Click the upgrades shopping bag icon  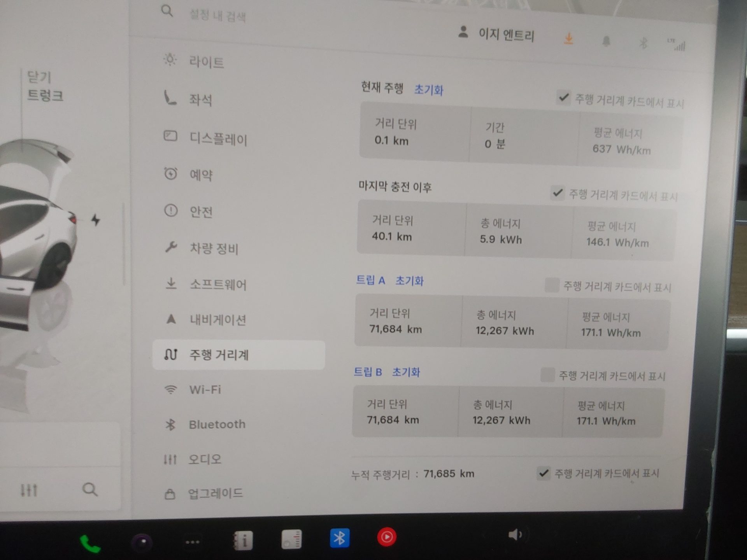click(170, 494)
